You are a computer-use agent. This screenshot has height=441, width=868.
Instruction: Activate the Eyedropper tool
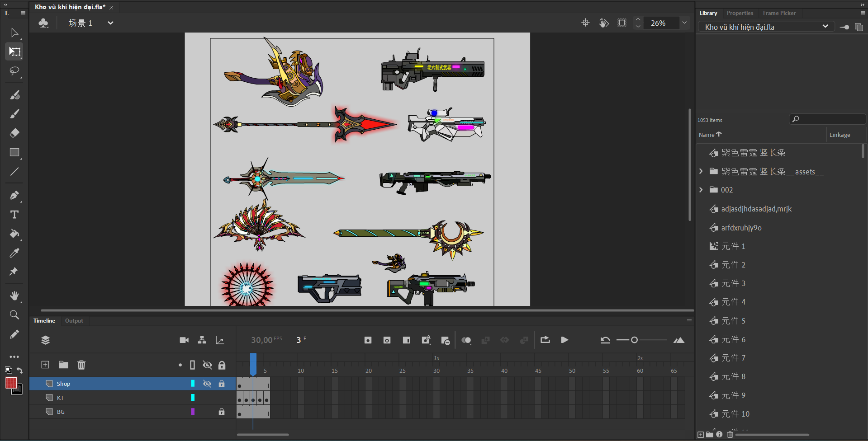click(14, 253)
